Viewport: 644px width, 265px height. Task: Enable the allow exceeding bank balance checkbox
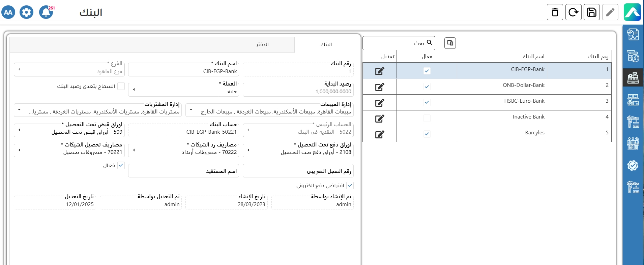[121, 87]
